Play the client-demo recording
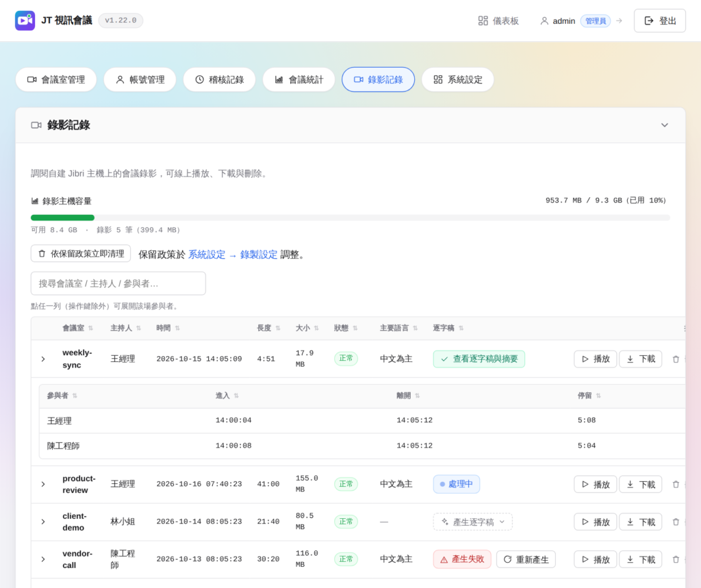This screenshot has height=588, width=701. click(x=596, y=522)
